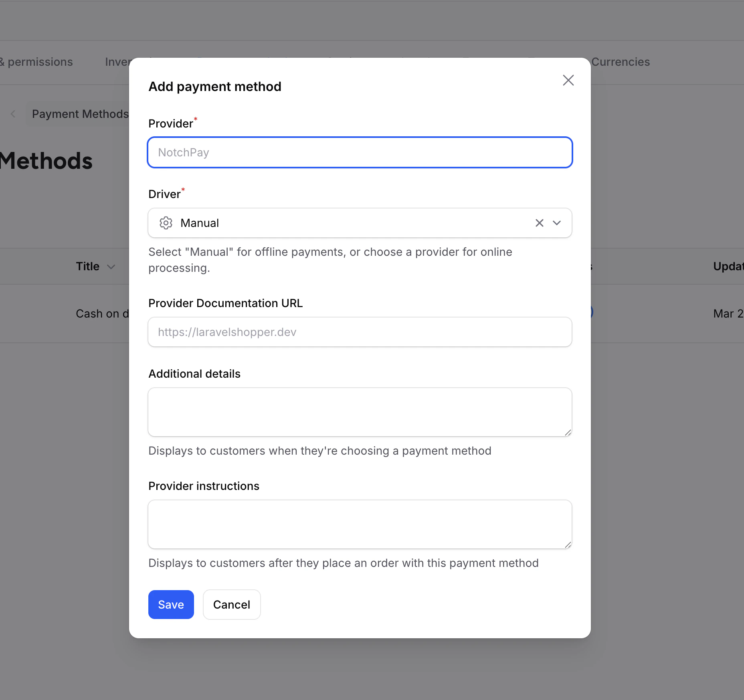Click the X close icon in the modal corner

coord(568,80)
